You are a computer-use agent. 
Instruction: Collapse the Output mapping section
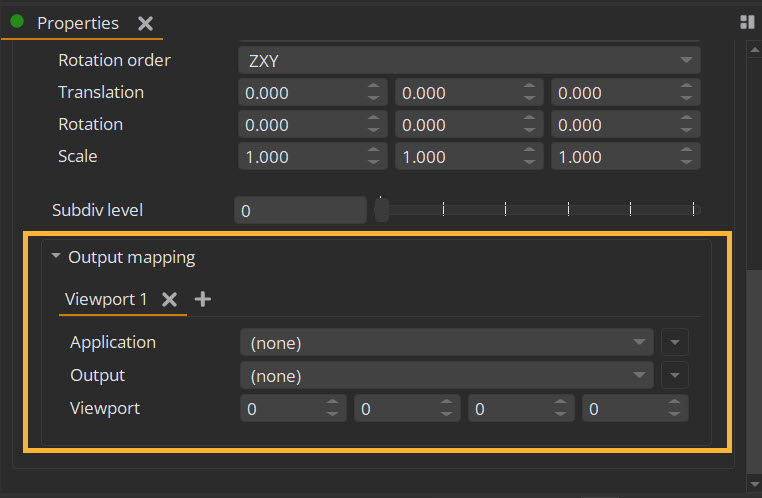point(56,256)
